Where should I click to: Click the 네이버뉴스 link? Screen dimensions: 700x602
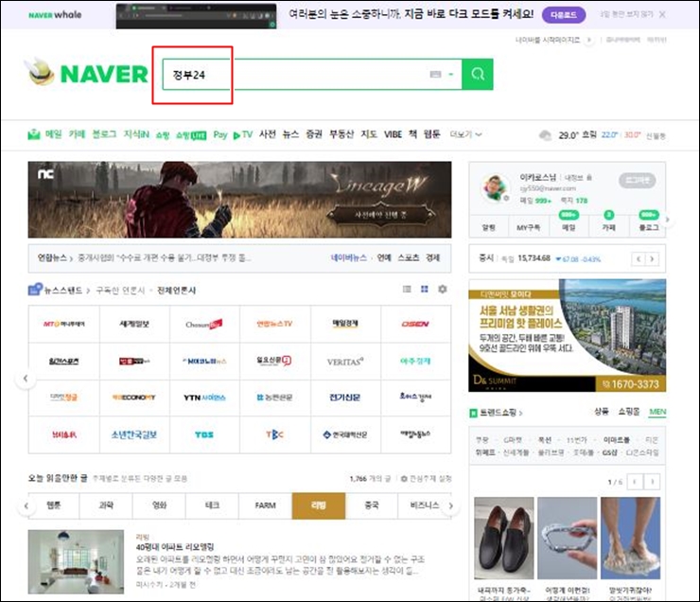(348, 258)
